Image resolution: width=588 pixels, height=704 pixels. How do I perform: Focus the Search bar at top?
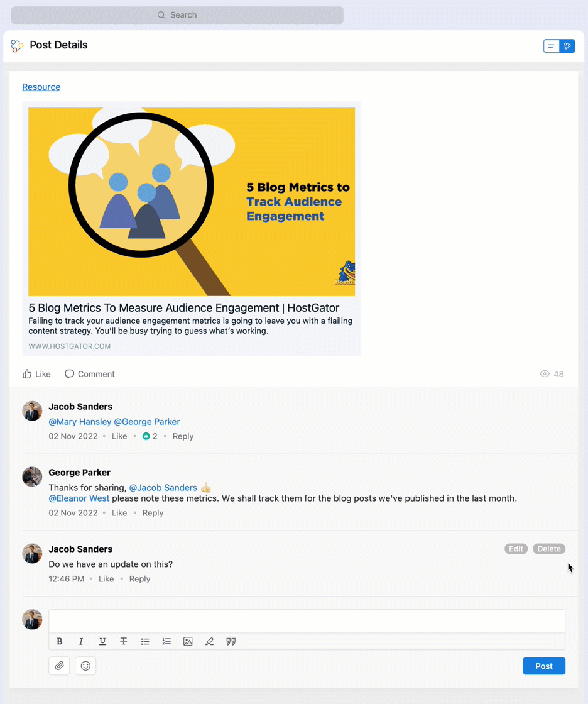click(x=177, y=15)
